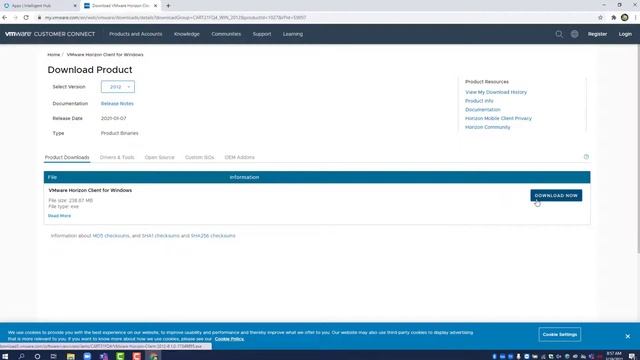This screenshot has width=640, height=360.
Task: Switch to the Product Downloads tab
Action: click(x=67, y=157)
